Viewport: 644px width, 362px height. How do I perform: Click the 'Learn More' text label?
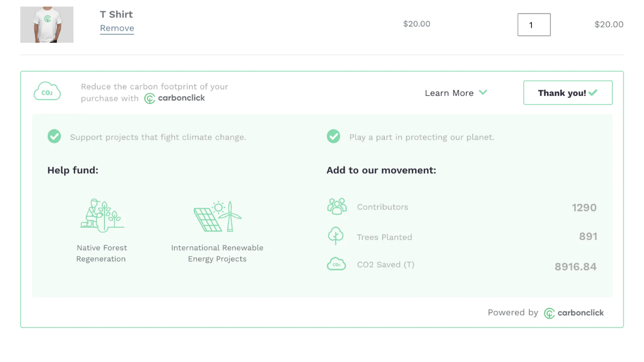click(x=449, y=93)
